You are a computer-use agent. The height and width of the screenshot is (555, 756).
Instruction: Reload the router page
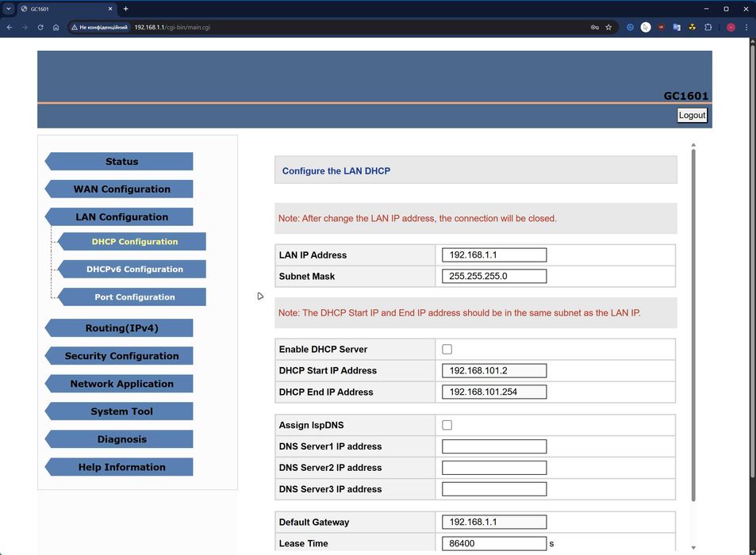[x=40, y=28]
